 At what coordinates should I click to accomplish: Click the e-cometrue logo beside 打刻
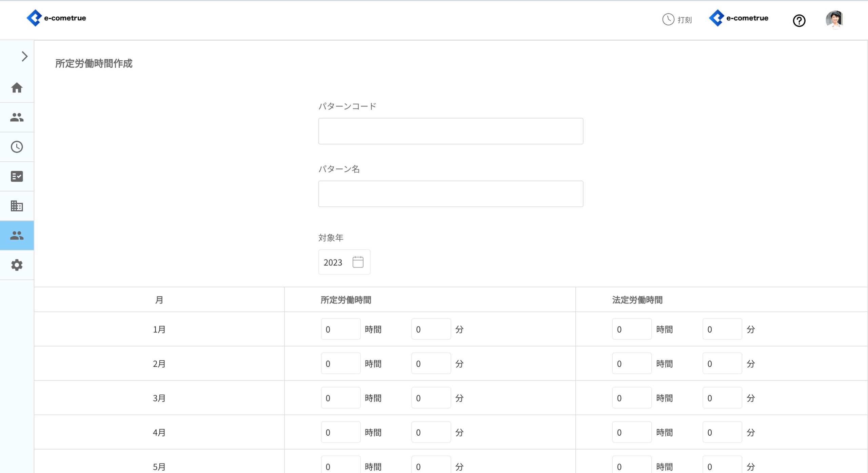[x=738, y=18]
